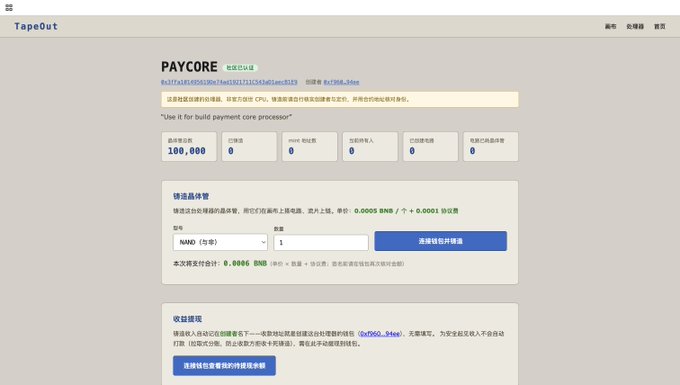The width and height of the screenshot is (680, 385).
Task: Select the PAYCORE heading text
Action: [x=190, y=67]
